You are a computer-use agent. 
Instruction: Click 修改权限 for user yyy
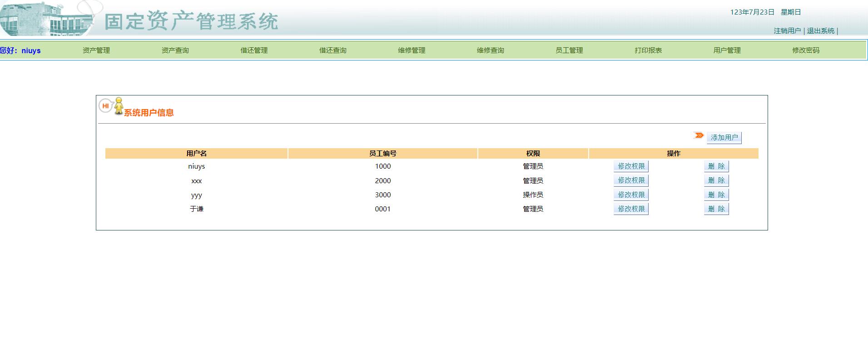tap(631, 195)
